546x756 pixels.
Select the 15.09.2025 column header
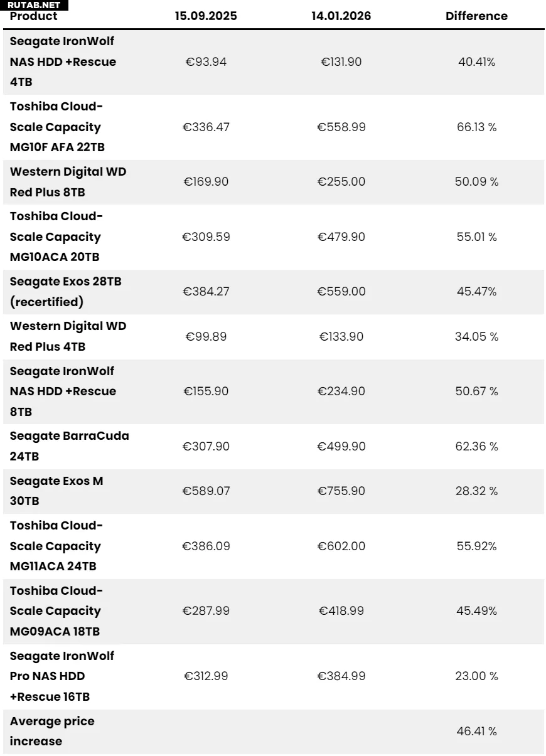pyautogui.click(x=206, y=16)
